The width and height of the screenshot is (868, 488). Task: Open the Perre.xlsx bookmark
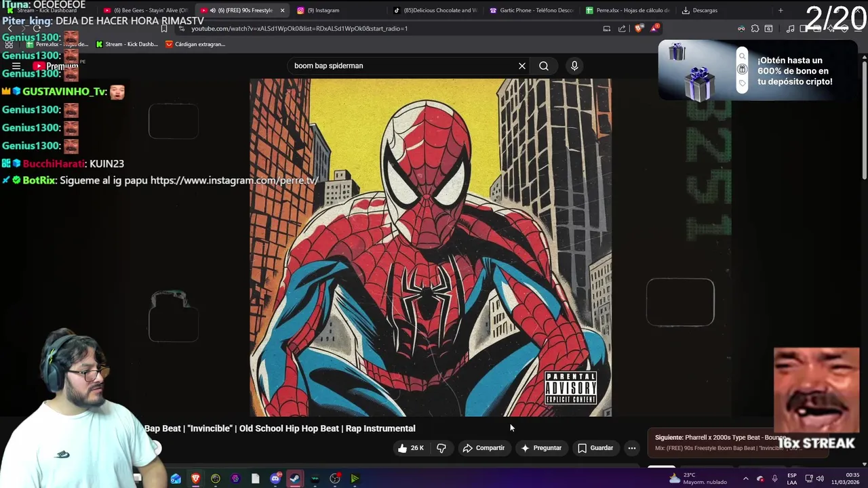click(58, 44)
